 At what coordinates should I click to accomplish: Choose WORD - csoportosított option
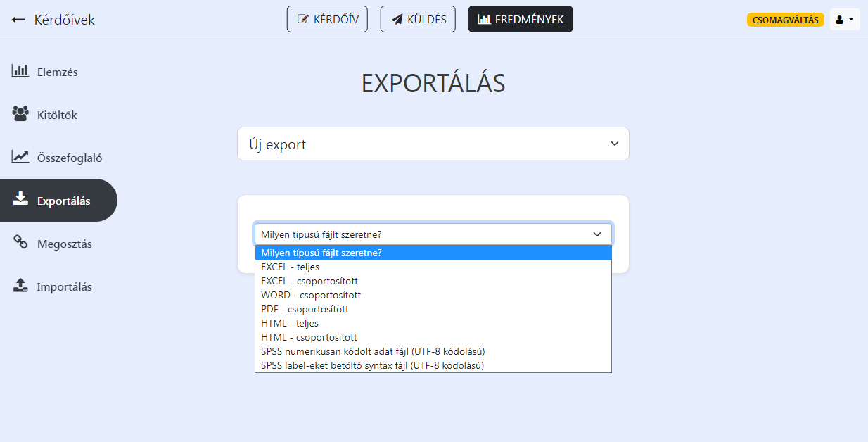[x=433, y=295]
